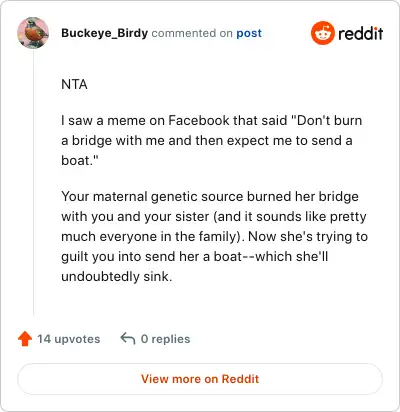
Task: Click the "View more on Reddit" button
Action: (x=200, y=379)
